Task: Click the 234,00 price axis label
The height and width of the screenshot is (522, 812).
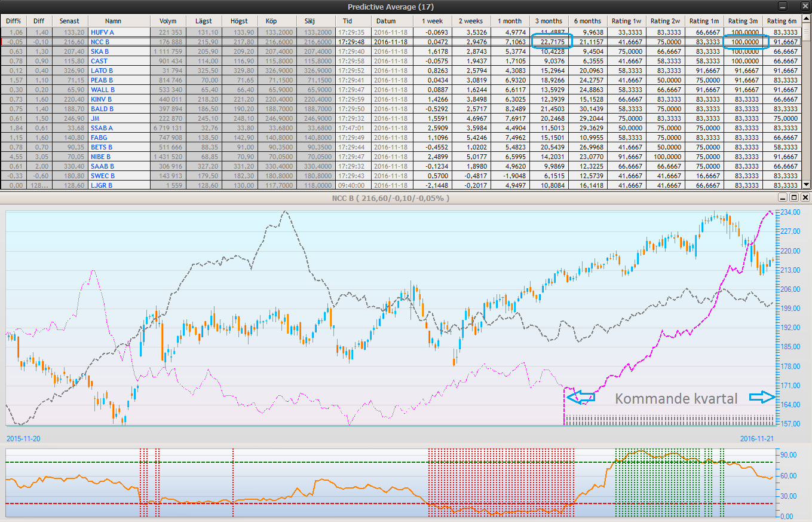Action: 789,212
